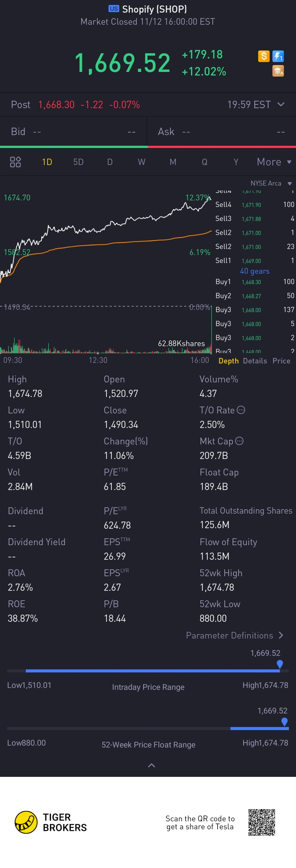
Task: Tap the Ask quote field
Action: pyautogui.click(x=222, y=131)
